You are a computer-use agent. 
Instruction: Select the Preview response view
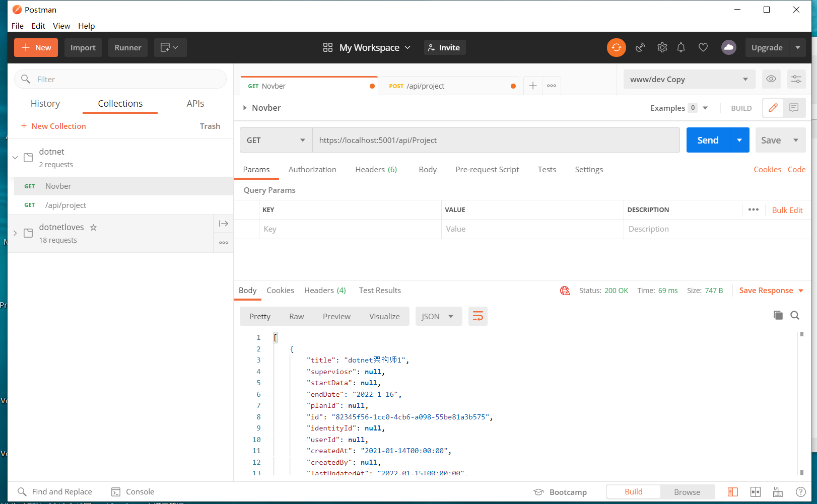(336, 316)
